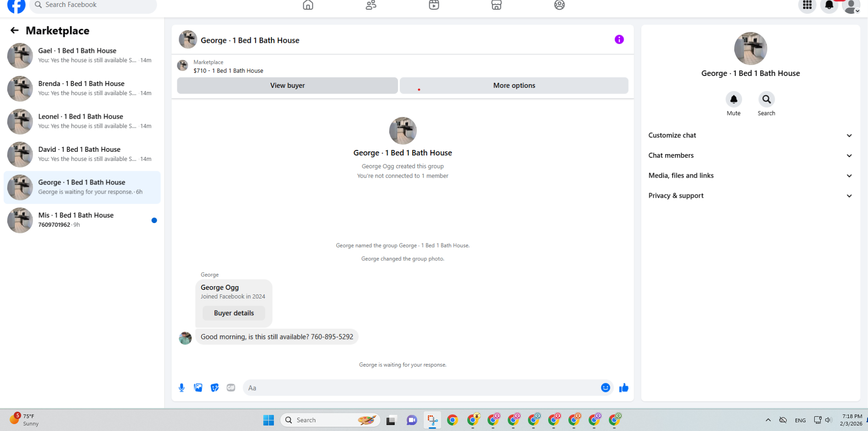Image resolution: width=868 pixels, height=431 pixels.
Task: Open the account profile avatar menu
Action: [x=851, y=6]
